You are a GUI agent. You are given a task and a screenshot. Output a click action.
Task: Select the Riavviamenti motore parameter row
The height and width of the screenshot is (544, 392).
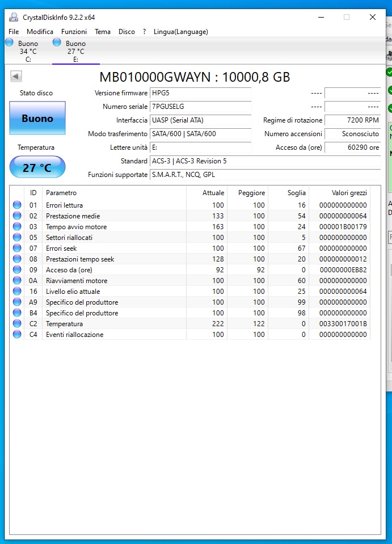(x=190, y=280)
